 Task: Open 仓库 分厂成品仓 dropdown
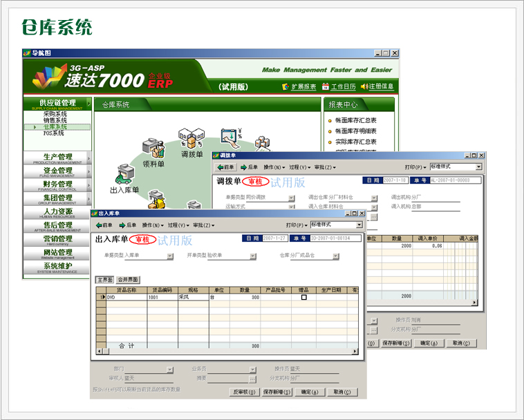(336, 256)
